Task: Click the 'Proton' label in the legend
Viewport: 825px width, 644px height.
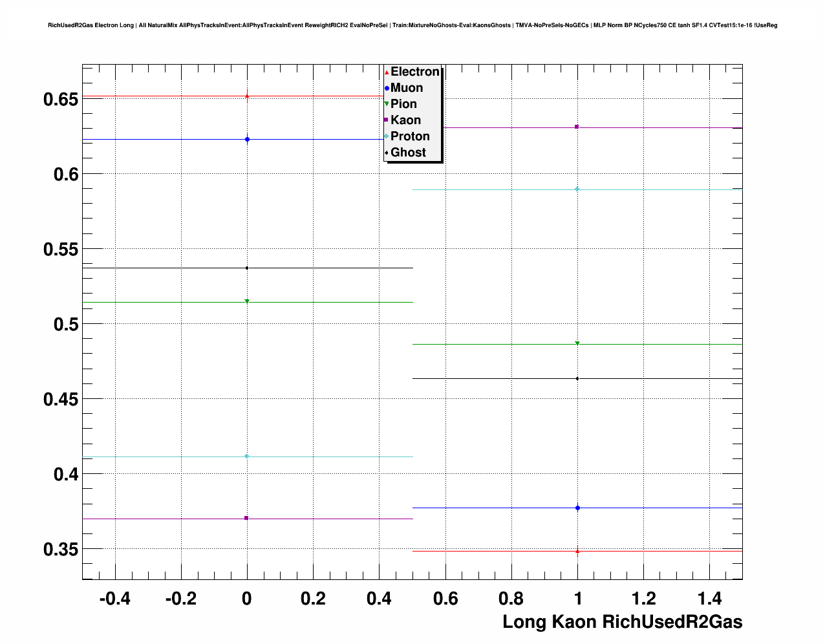Action: click(x=410, y=136)
